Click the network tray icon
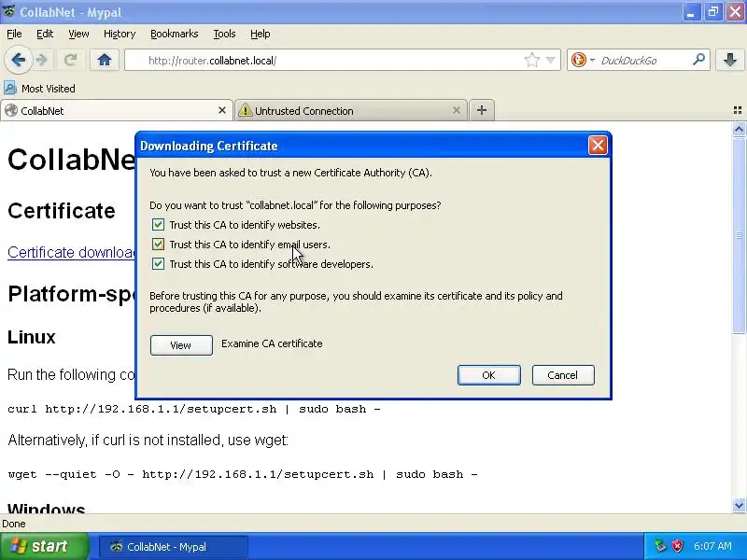 (660, 546)
